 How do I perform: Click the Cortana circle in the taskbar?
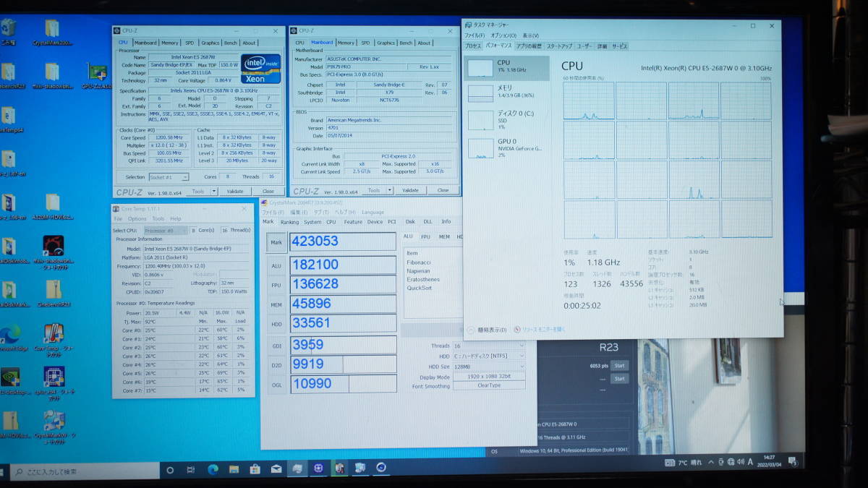170,470
